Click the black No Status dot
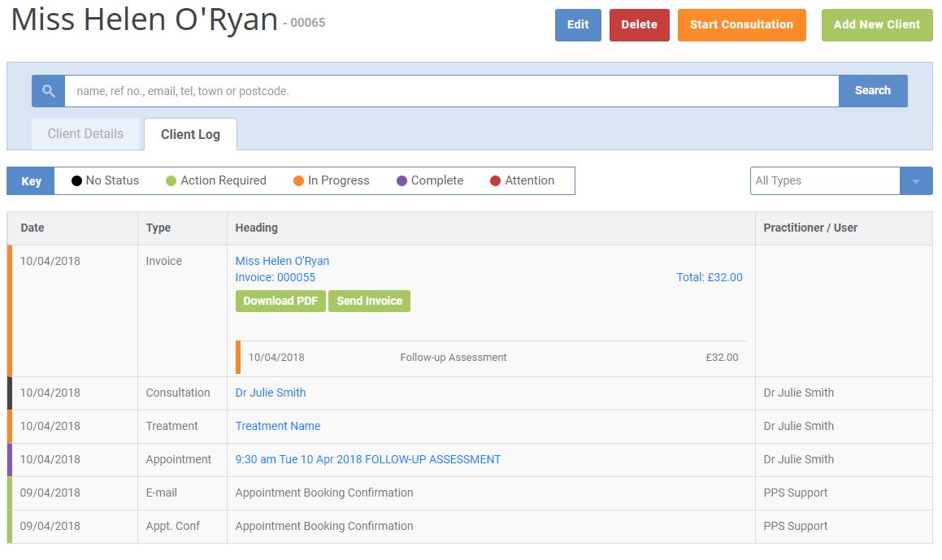 pos(76,181)
